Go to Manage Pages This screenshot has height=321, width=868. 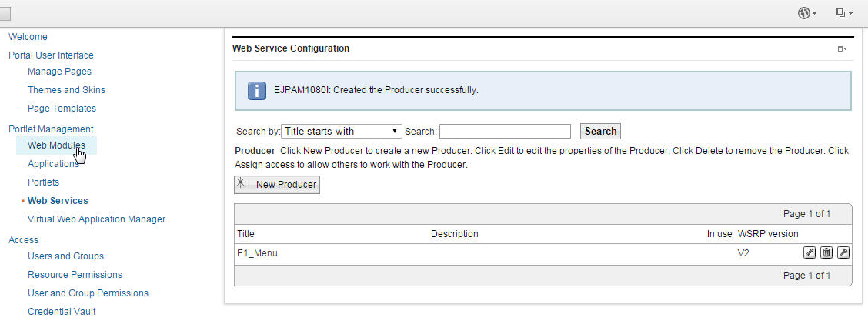coord(59,72)
